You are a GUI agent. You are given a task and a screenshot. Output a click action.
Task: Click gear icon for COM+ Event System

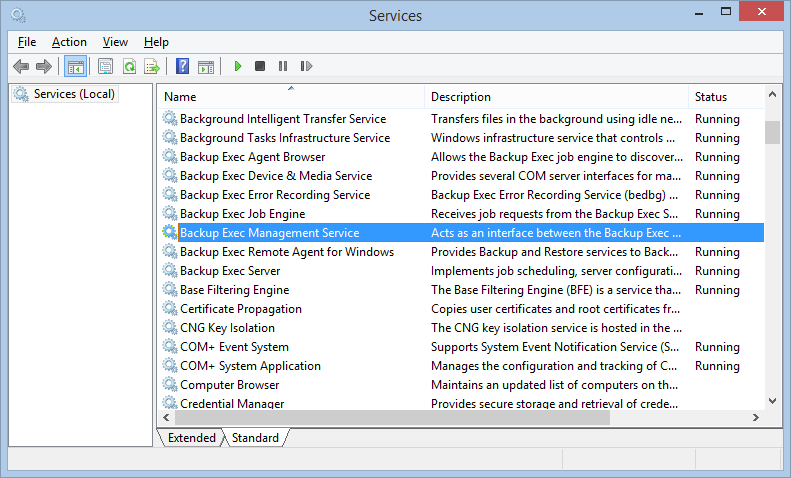pos(170,346)
